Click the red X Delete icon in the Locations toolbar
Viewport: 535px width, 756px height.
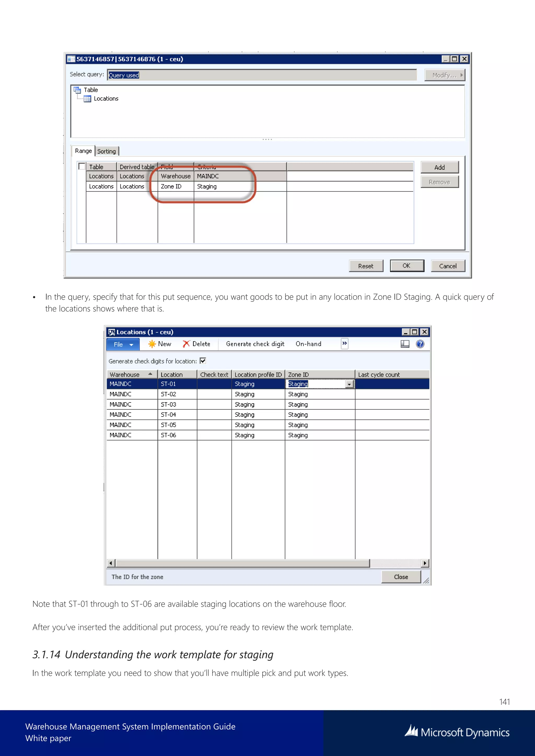coord(187,344)
